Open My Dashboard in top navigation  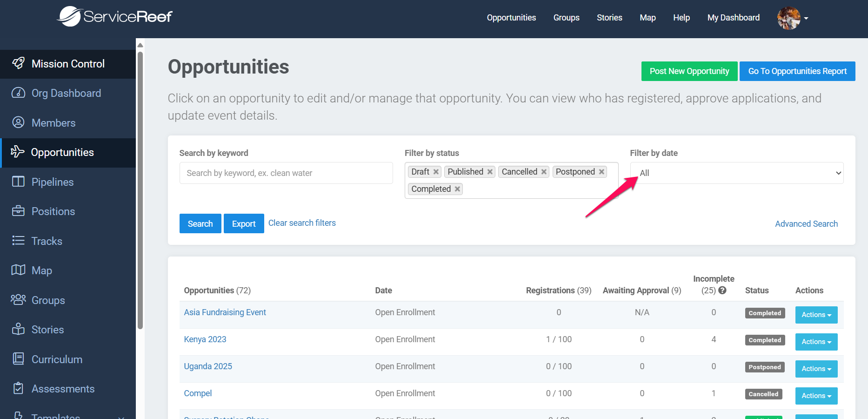733,18
